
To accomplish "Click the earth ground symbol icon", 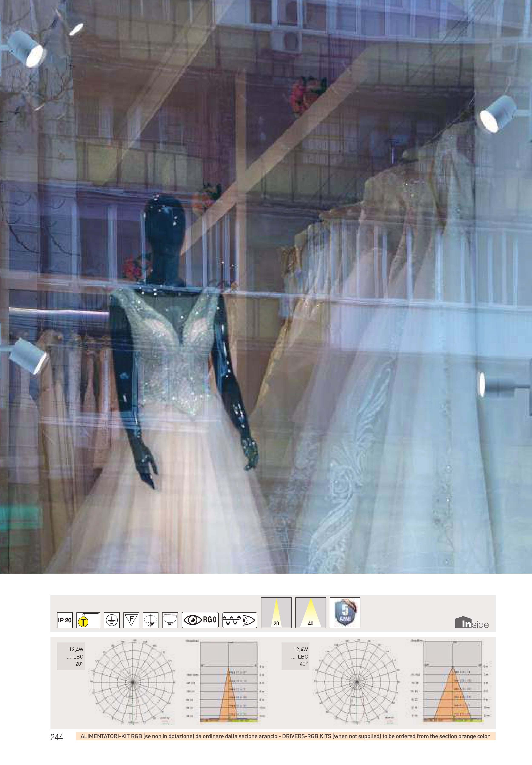I will tap(112, 620).
